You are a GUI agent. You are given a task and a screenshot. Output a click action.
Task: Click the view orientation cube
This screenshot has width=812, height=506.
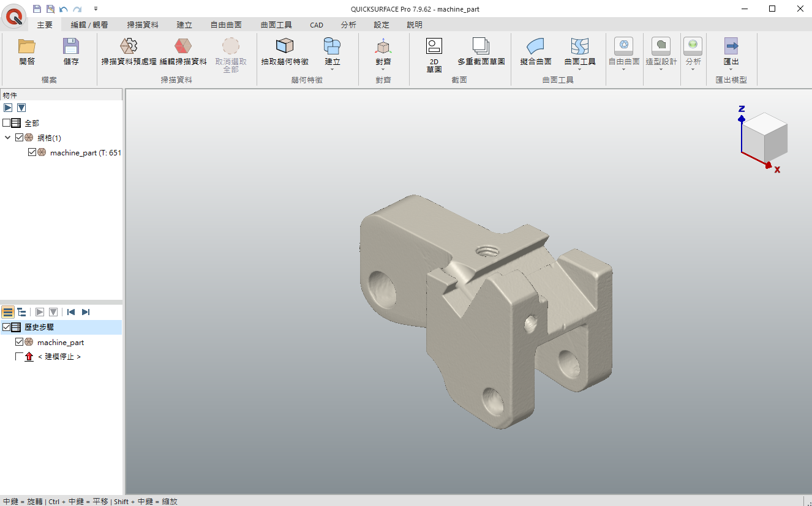(765, 136)
